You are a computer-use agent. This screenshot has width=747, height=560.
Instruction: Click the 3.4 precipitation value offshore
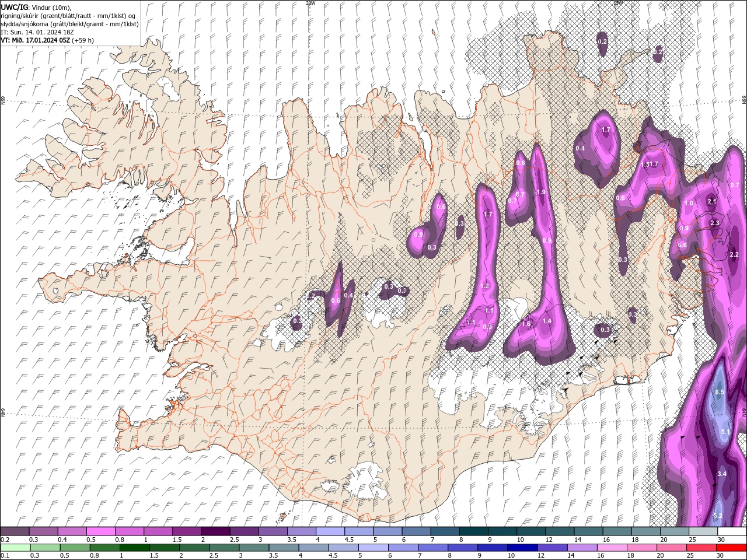[x=722, y=474]
